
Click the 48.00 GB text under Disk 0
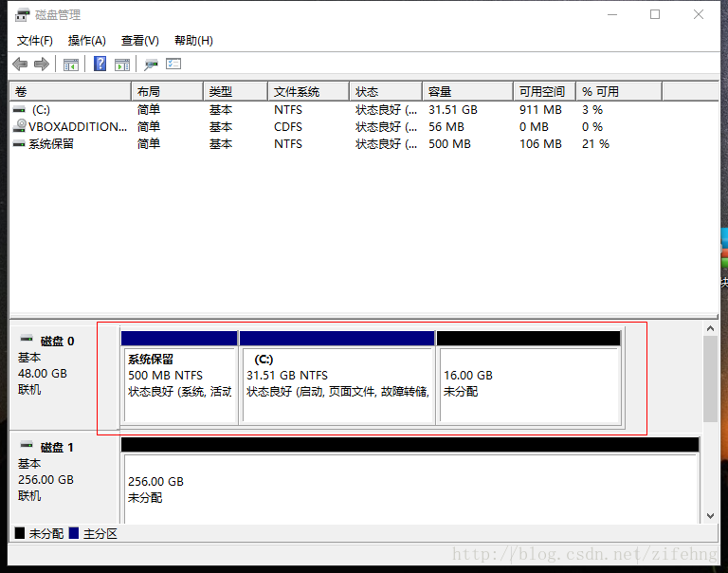click(43, 374)
